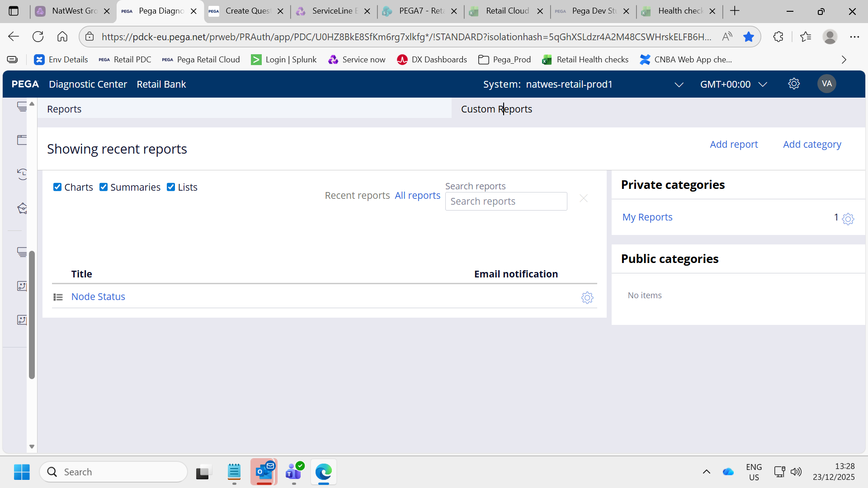Viewport: 868px width, 488px height.
Task: Expand bookmarks overflow chevron
Action: point(844,60)
